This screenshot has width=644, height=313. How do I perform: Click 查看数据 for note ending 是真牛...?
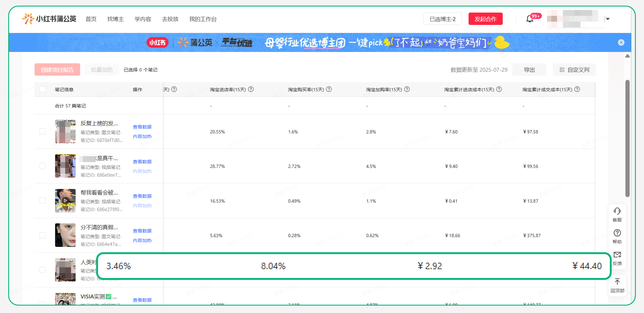[142, 162]
